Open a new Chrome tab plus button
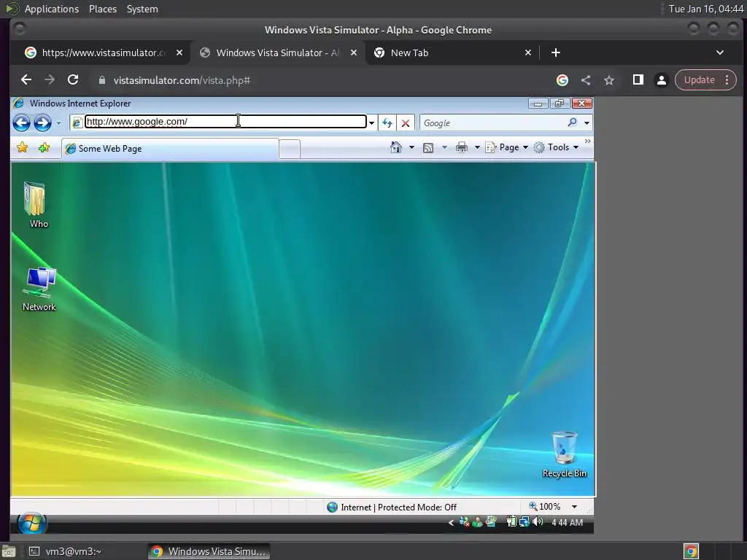This screenshot has width=747, height=560. [555, 52]
